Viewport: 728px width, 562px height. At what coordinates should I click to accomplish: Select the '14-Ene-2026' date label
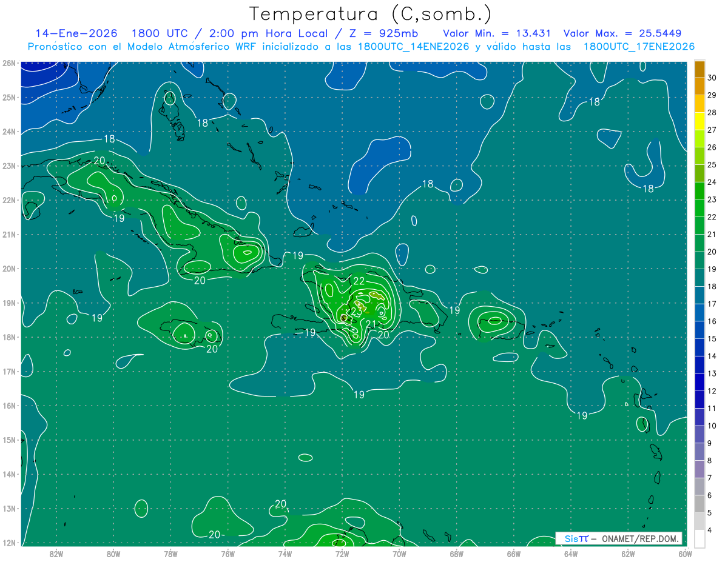[76, 33]
